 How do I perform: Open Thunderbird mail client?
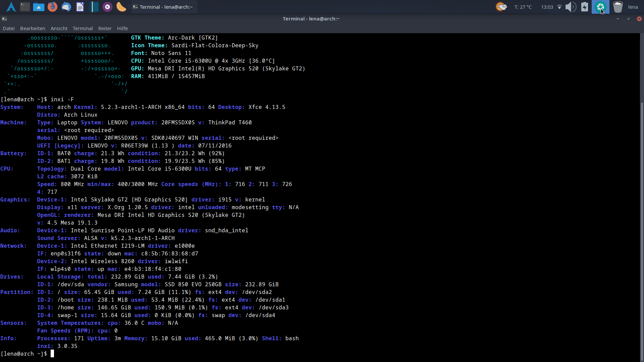[x=66, y=7]
